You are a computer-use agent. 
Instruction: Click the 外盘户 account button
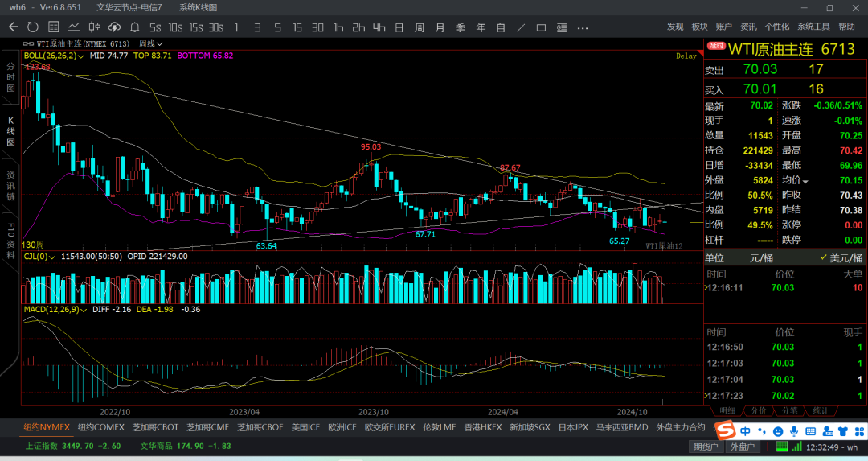coord(742,447)
